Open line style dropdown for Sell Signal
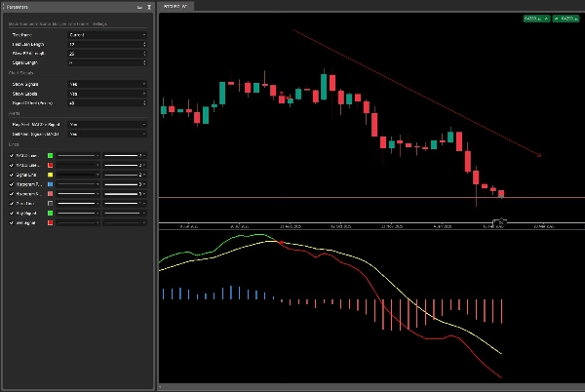 click(x=78, y=223)
